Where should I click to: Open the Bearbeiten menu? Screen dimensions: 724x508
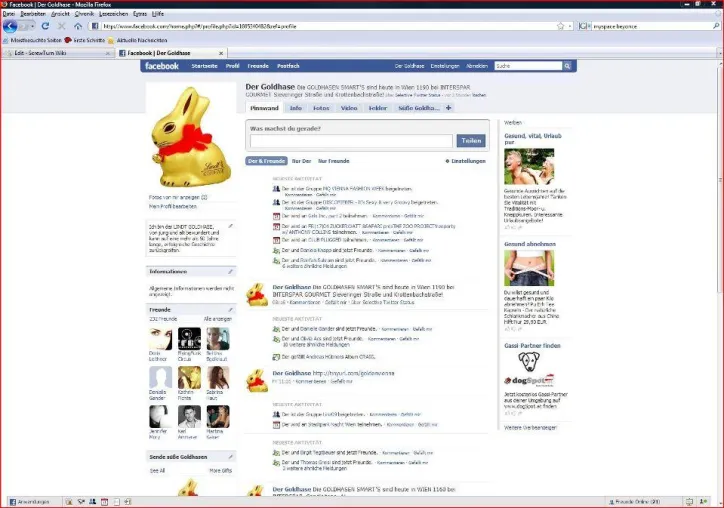point(33,14)
